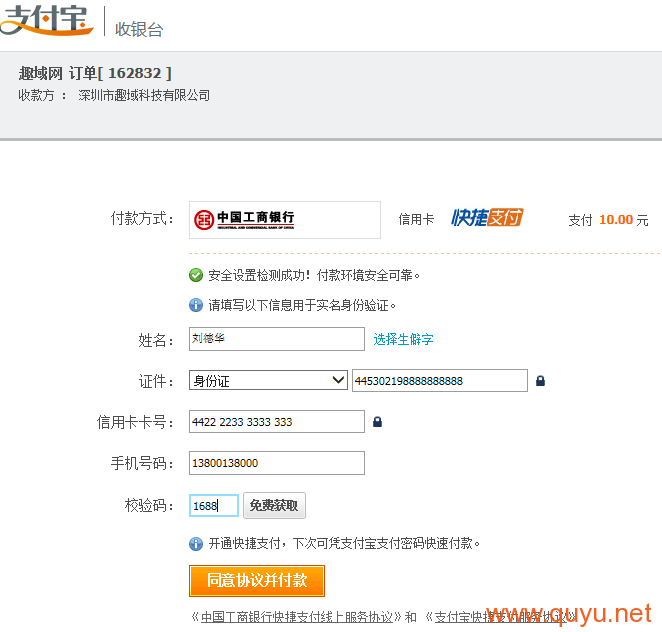Click the lock icon beside the credit card number
Image resolution: width=662 pixels, height=632 pixels.
[x=377, y=422]
